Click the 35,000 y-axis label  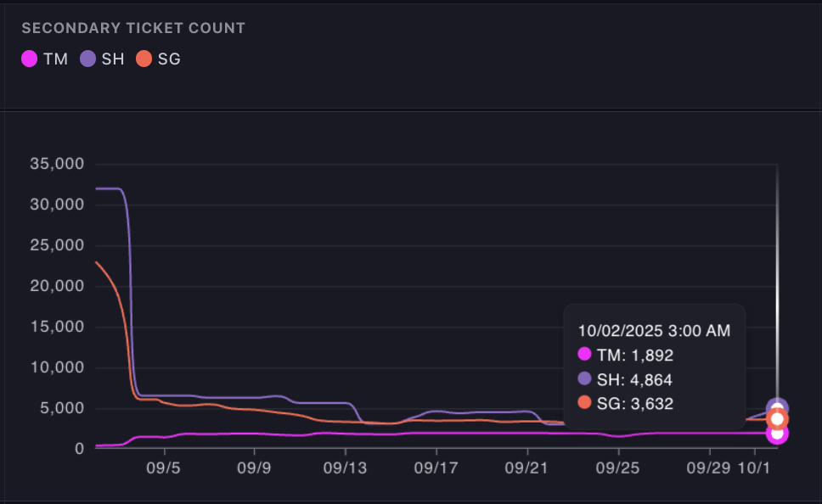pos(54,164)
